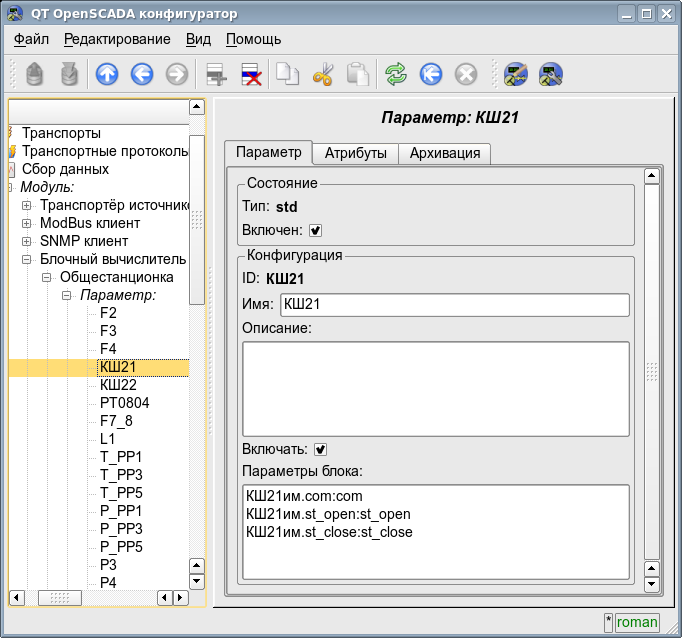Click the add item toolbar icon
This screenshot has width=682, height=638.
click(214, 74)
